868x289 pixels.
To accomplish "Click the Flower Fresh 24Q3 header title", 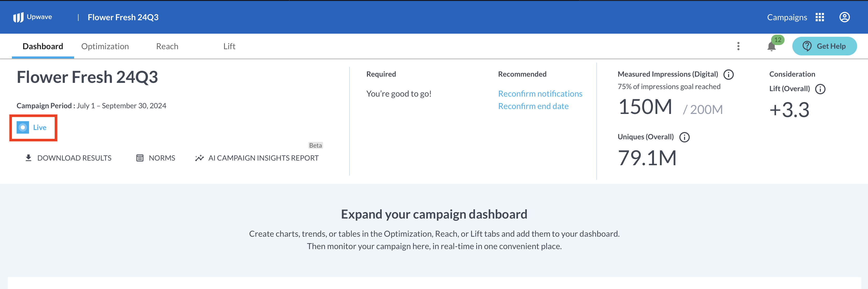I will [x=123, y=17].
